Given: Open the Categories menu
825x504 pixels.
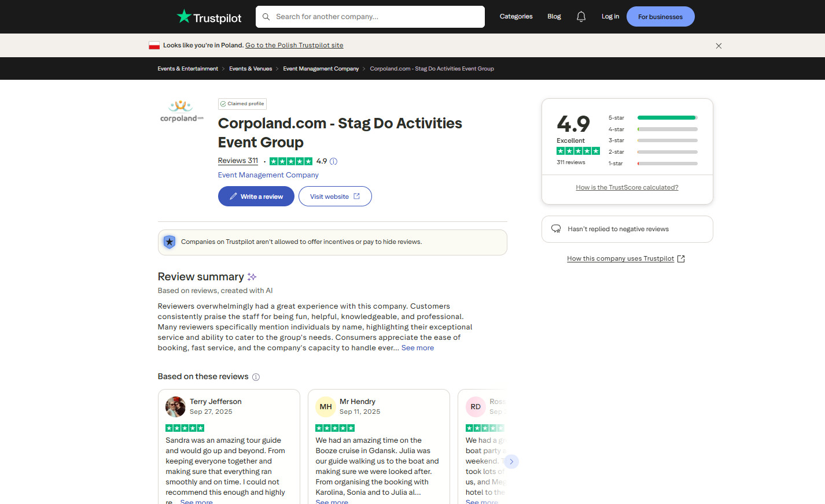Looking at the screenshot, I should click(x=515, y=16).
